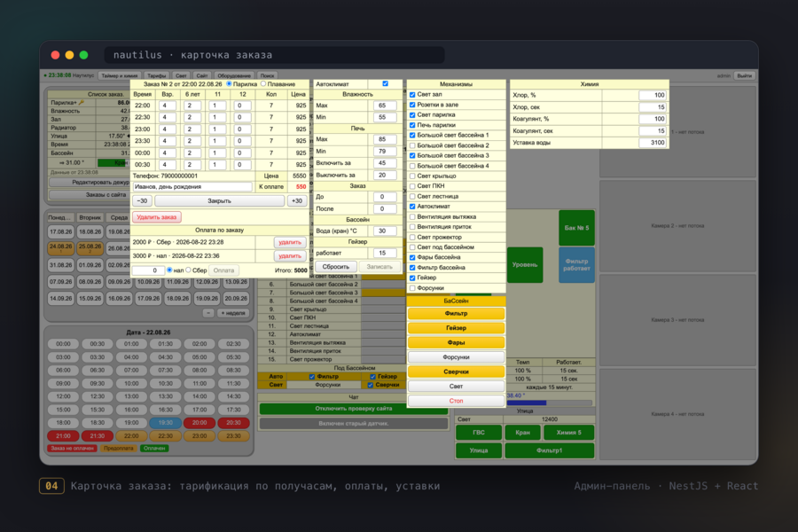Click the Отключить проверку сайта button

(x=354, y=408)
